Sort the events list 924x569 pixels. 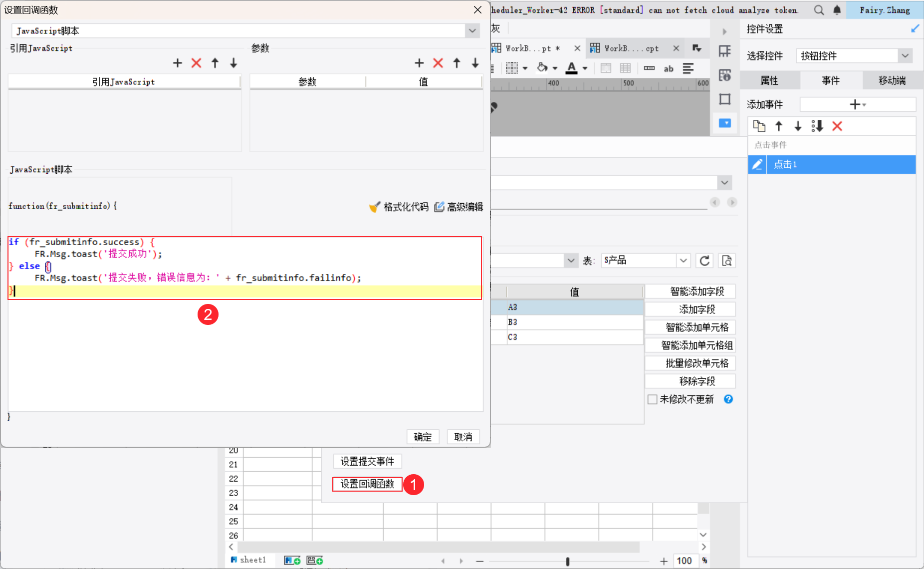point(817,126)
